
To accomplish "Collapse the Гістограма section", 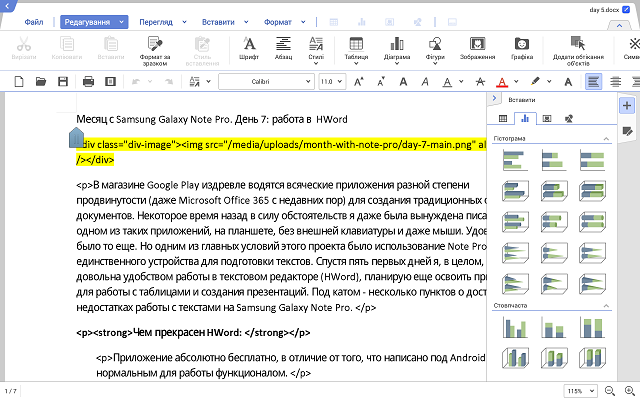I will coord(606,139).
